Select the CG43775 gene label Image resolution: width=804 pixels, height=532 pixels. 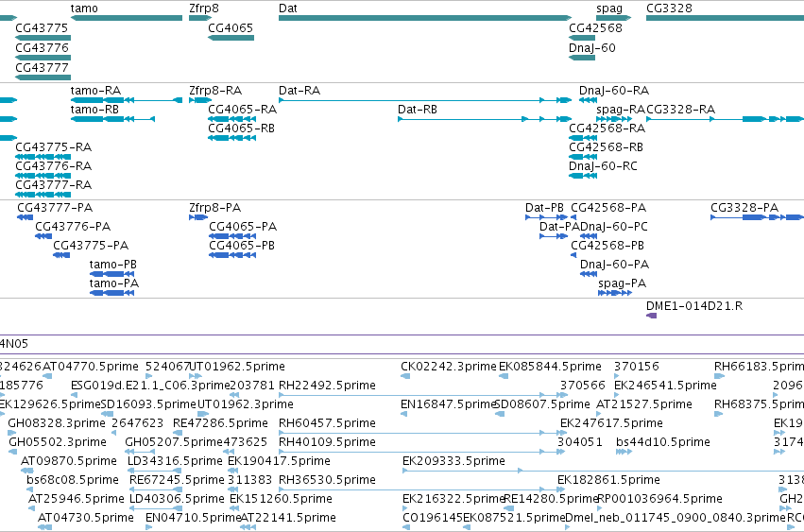coord(42,28)
